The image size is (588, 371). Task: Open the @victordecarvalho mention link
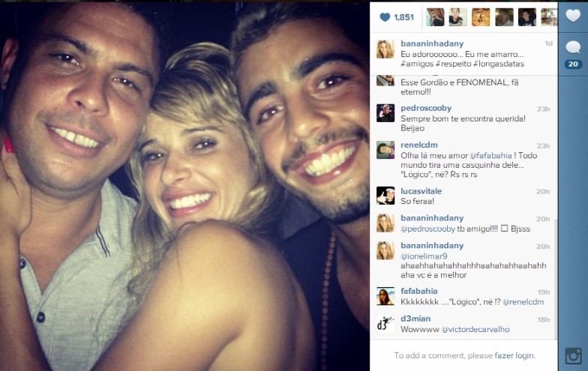(x=475, y=330)
